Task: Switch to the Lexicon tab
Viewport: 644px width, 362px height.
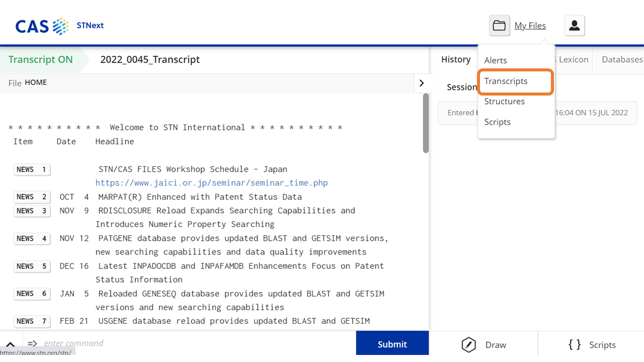Action: (x=573, y=59)
